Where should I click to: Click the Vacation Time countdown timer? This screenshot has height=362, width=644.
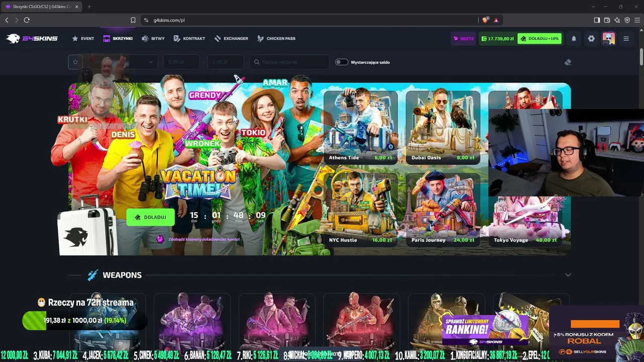(227, 217)
